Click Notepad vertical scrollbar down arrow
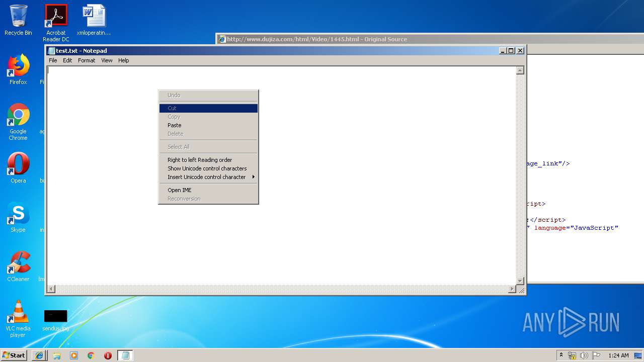 520,281
